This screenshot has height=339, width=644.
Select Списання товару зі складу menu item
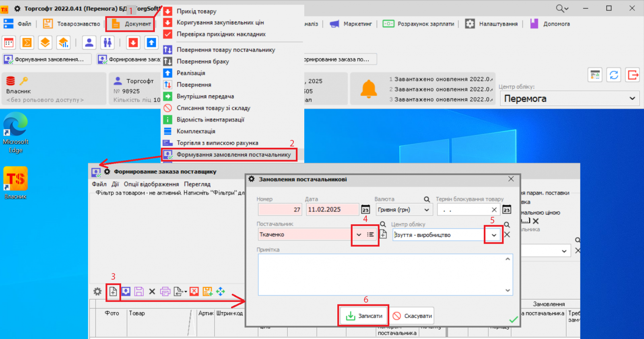(x=213, y=108)
